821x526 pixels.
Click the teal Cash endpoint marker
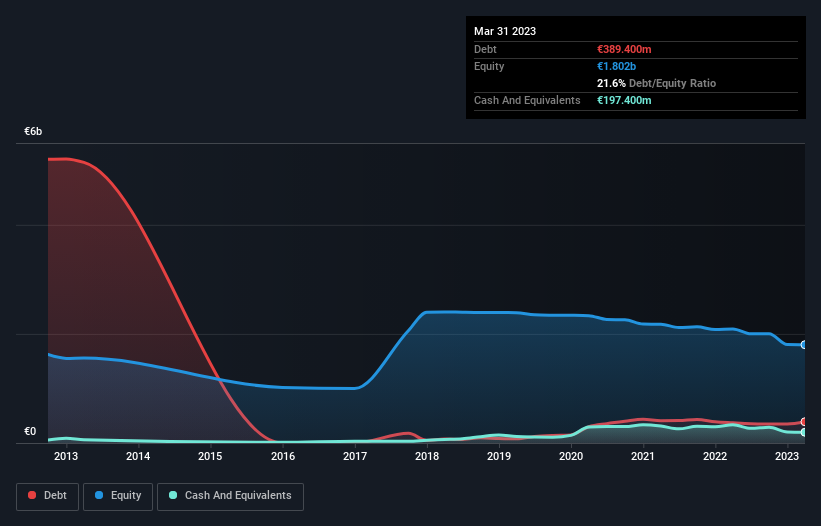(x=804, y=432)
